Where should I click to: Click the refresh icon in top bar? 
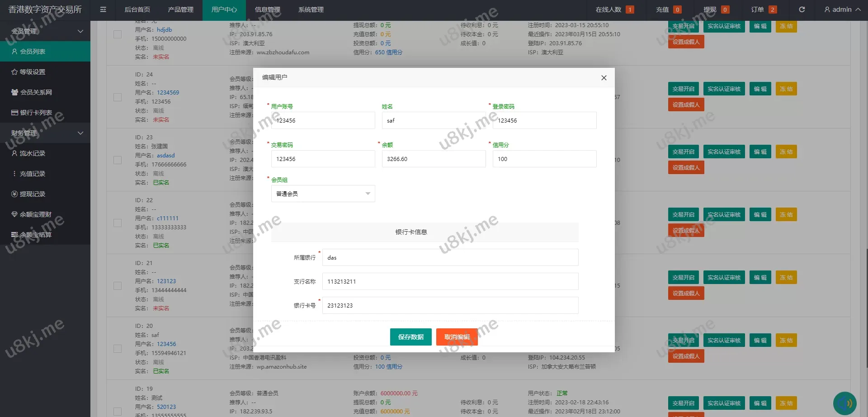[x=802, y=9]
